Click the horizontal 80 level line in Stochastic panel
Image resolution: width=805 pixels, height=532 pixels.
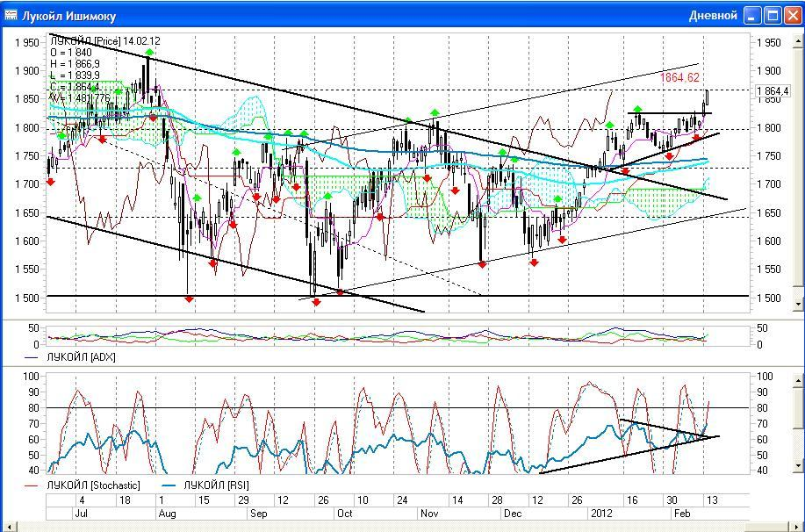click(x=398, y=407)
